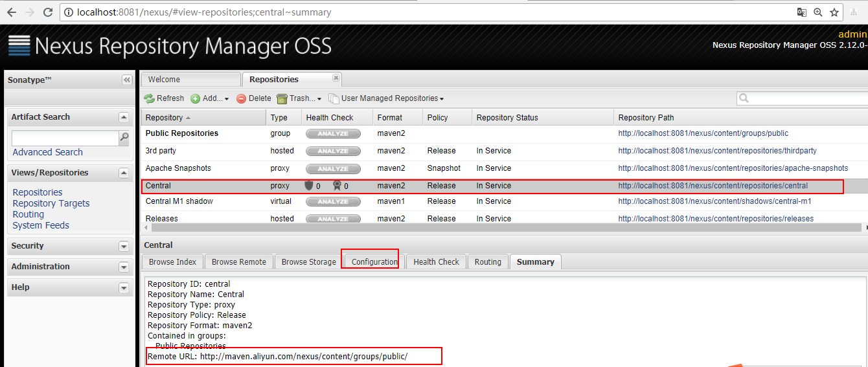Select the Central repository row
868x367 pixels.
[504, 186]
